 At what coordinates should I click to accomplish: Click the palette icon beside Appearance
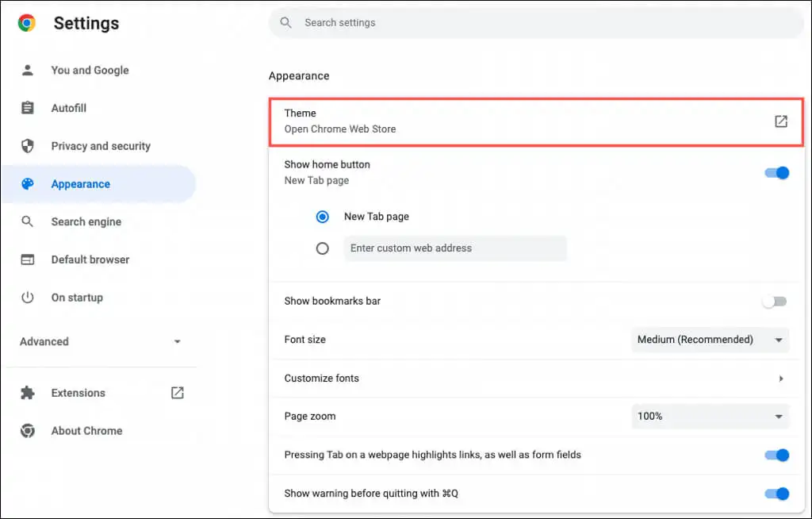point(28,183)
